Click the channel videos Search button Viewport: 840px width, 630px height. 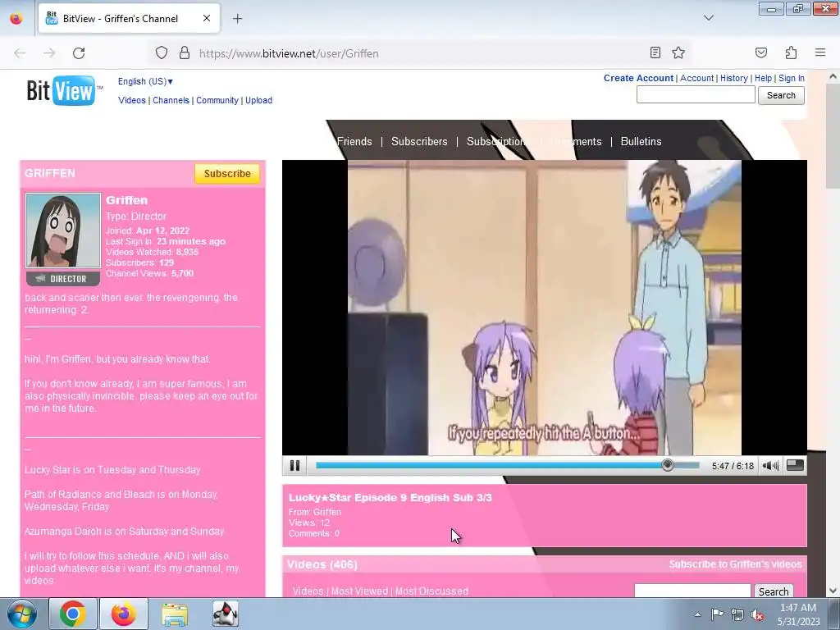(774, 591)
